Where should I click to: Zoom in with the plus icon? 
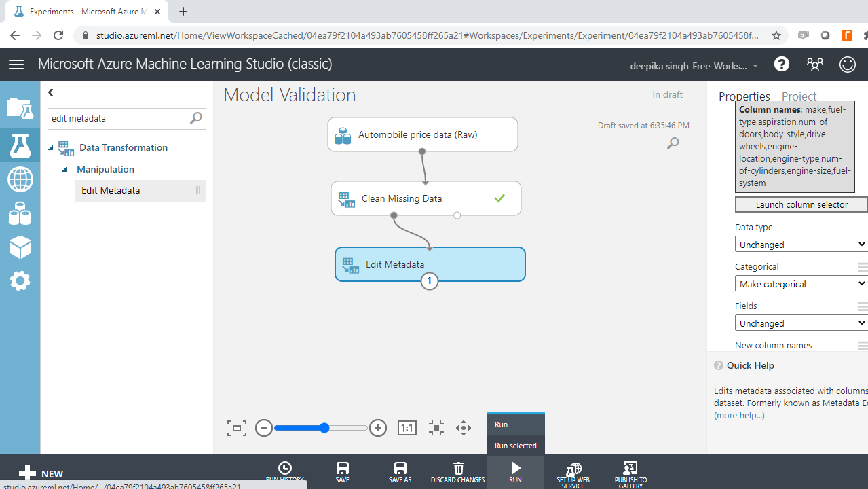coord(378,428)
